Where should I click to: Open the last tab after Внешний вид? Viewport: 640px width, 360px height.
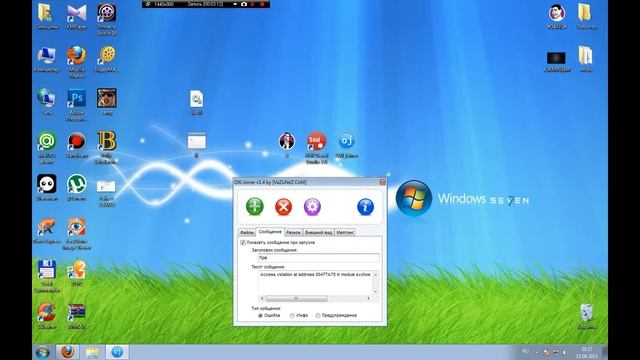(345, 232)
